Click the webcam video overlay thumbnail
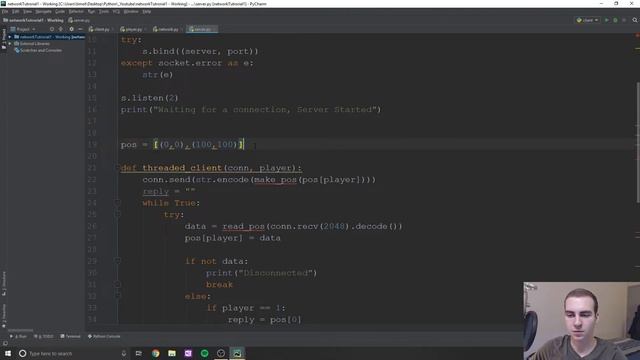Image resolution: width=640 pixels, height=360 pixels. (x=582, y=321)
